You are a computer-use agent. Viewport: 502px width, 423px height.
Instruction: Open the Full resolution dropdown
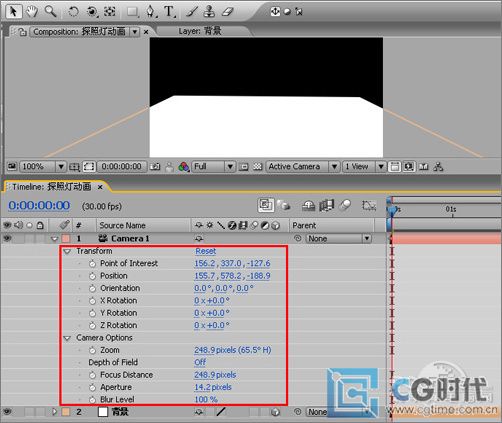[x=213, y=166]
